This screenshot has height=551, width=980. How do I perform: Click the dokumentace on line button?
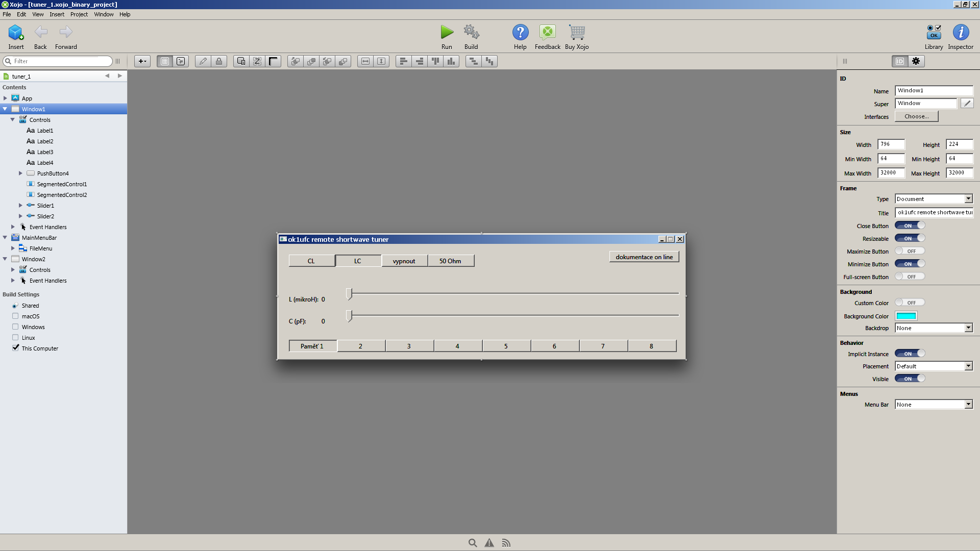tap(644, 257)
